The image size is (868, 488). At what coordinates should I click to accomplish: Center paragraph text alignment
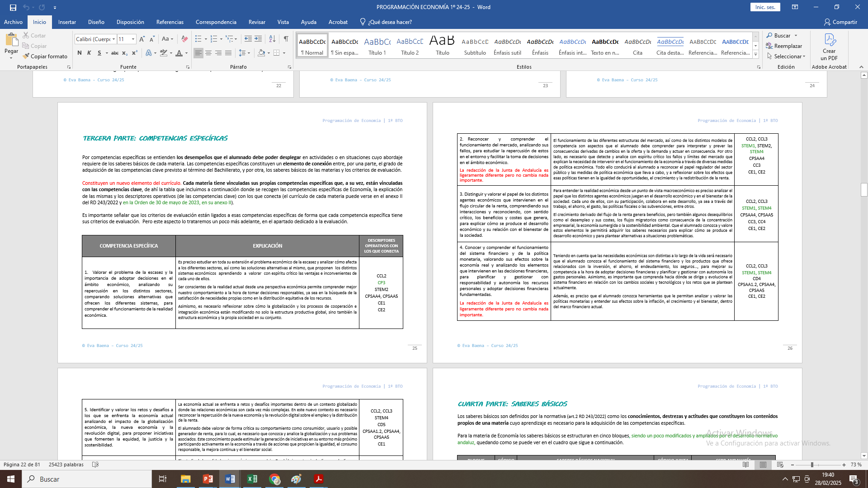coord(208,53)
